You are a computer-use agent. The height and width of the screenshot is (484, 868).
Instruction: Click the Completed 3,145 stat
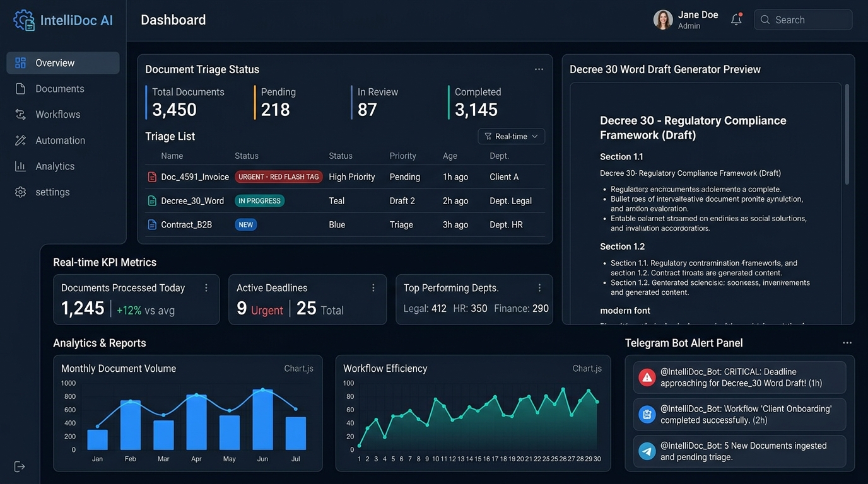476,103
